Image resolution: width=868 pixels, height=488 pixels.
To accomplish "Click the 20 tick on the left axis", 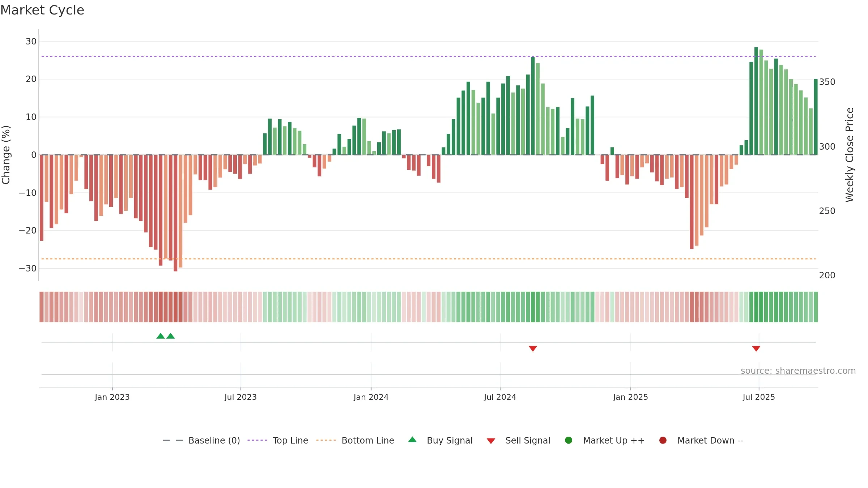I will click(31, 79).
